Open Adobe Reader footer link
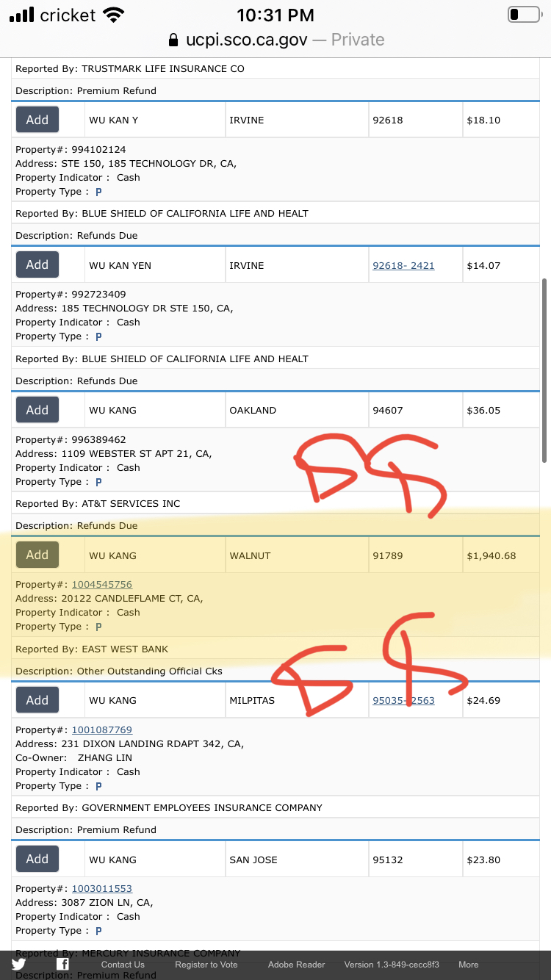The image size is (551, 980). [x=296, y=965]
